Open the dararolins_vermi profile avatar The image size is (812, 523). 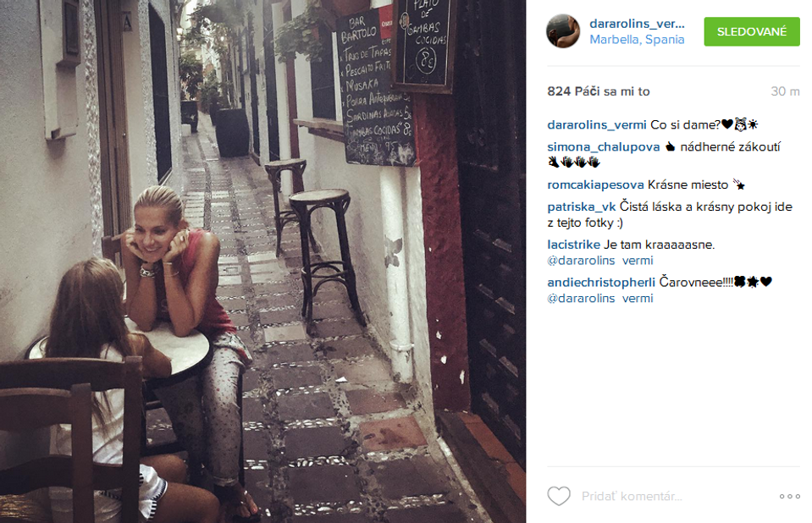pos(563,31)
